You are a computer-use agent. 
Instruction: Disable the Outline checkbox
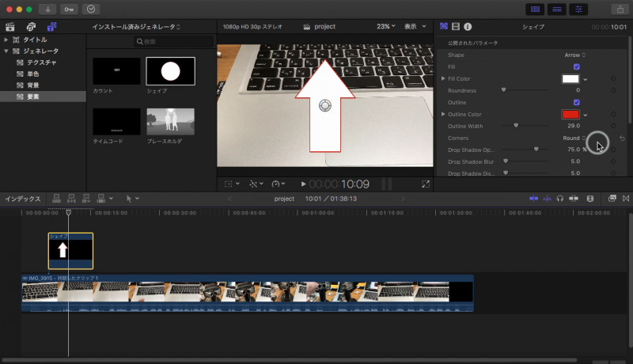tap(576, 102)
